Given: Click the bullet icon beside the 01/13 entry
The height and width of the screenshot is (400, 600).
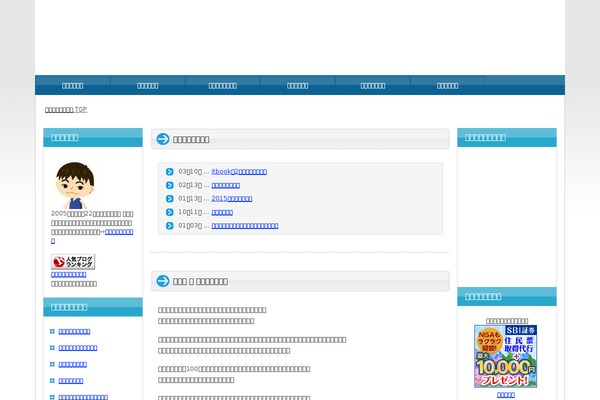Looking at the screenshot, I should pyautogui.click(x=170, y=199).
